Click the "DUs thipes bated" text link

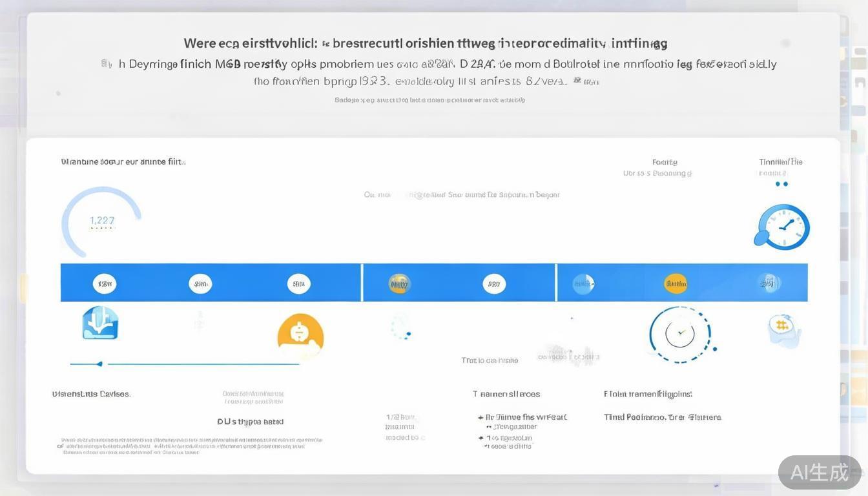pyautogui.click(x=250, y=422)
